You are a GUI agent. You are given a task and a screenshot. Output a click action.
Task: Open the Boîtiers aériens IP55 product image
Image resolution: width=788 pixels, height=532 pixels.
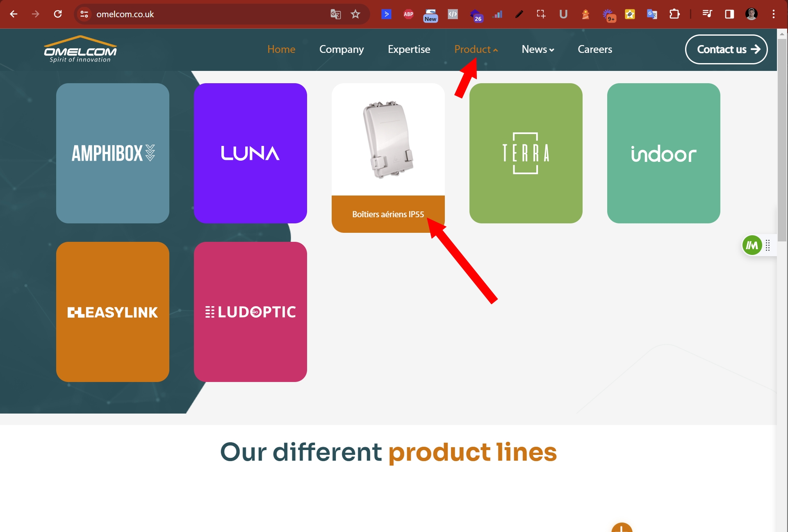point(388,139)
